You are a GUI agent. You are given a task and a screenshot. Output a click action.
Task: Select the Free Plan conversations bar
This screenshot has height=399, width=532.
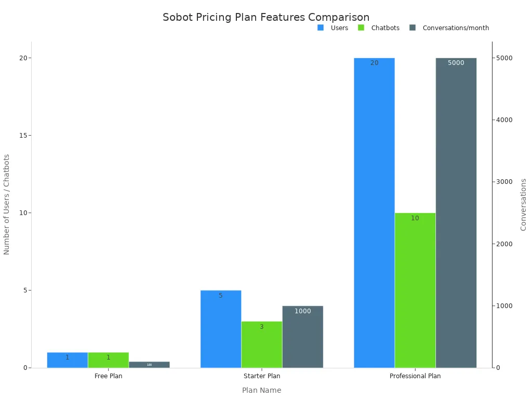[149, 365]
